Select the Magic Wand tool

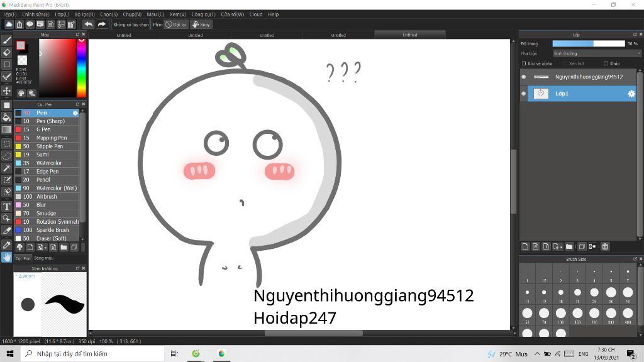[x=6, y=168]
